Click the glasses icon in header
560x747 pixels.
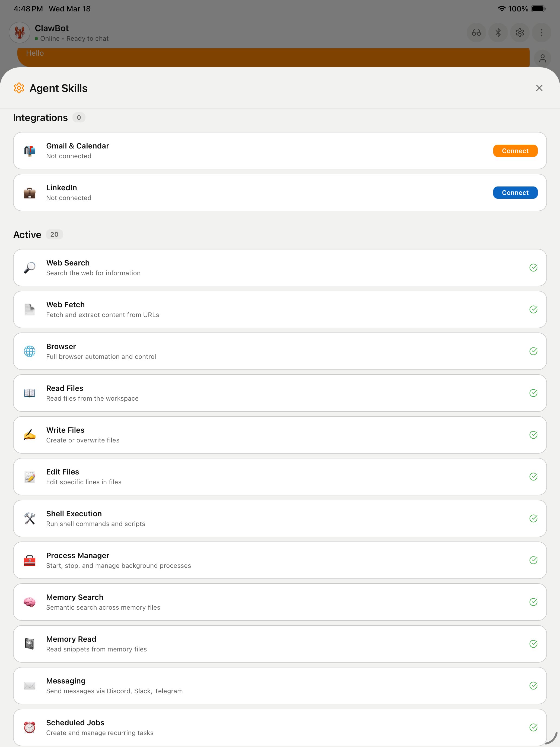476,33
